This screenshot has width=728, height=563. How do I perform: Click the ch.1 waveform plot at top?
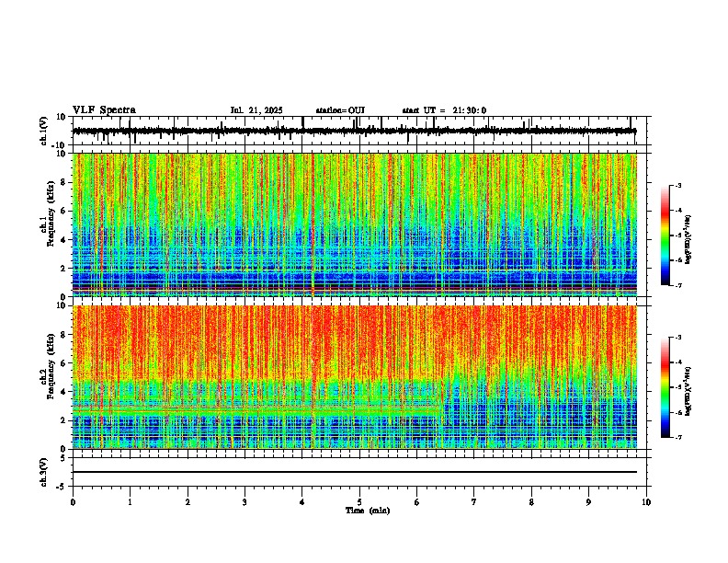[x=359, y=131]
